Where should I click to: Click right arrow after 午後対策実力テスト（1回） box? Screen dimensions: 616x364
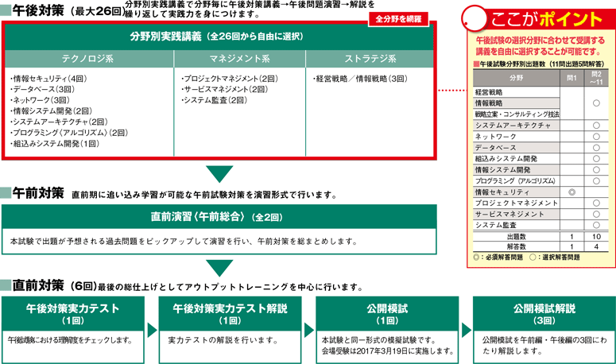[151, 330]
